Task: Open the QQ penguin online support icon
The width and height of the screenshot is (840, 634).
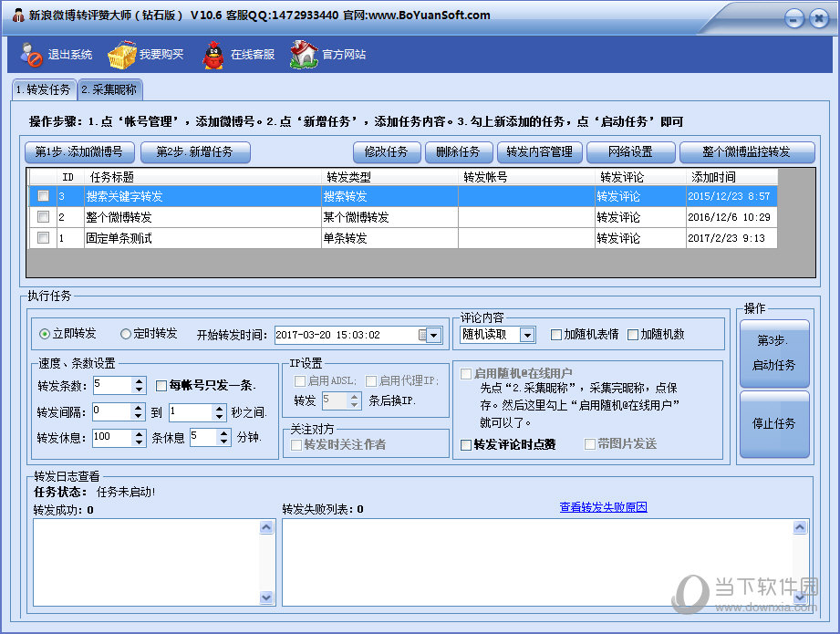Action: point(213,54)
